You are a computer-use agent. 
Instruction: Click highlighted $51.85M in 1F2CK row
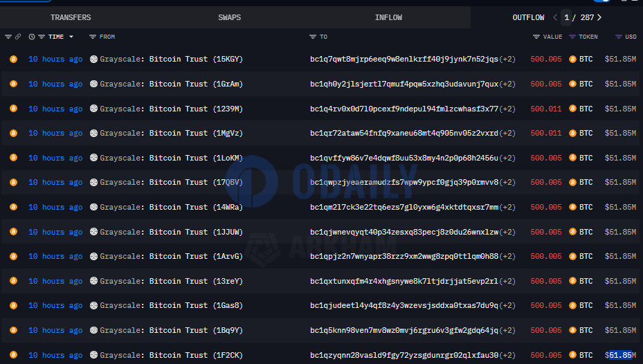[620, 355]
